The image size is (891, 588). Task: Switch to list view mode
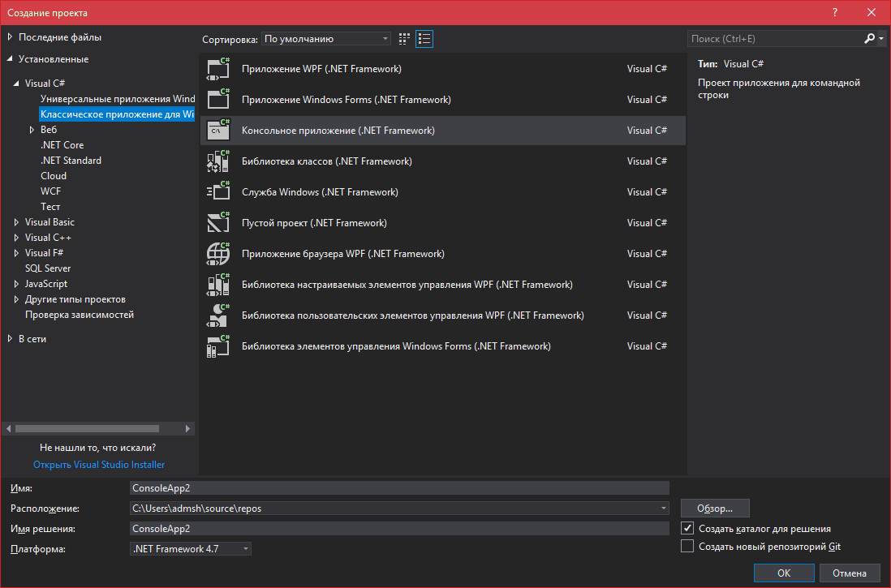[x=424, y=39]
